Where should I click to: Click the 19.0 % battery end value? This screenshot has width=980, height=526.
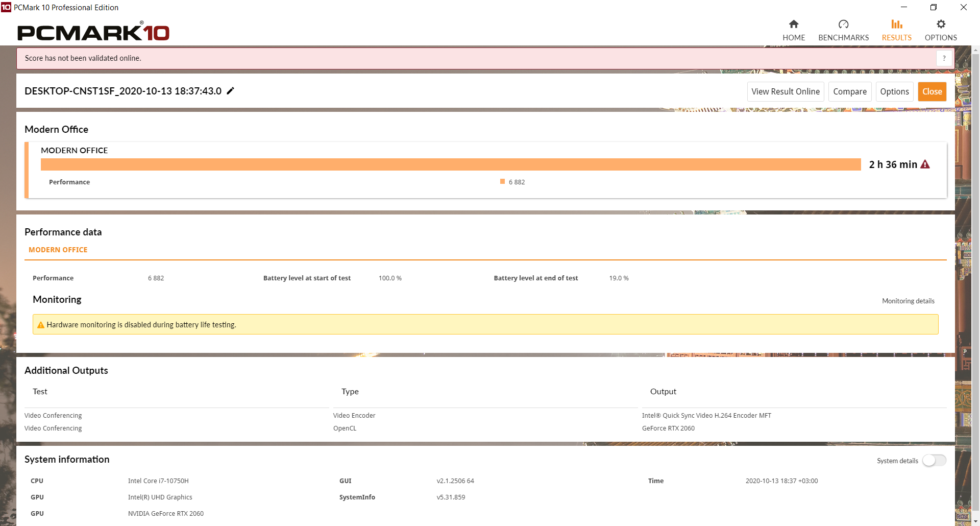click(619, 278)
